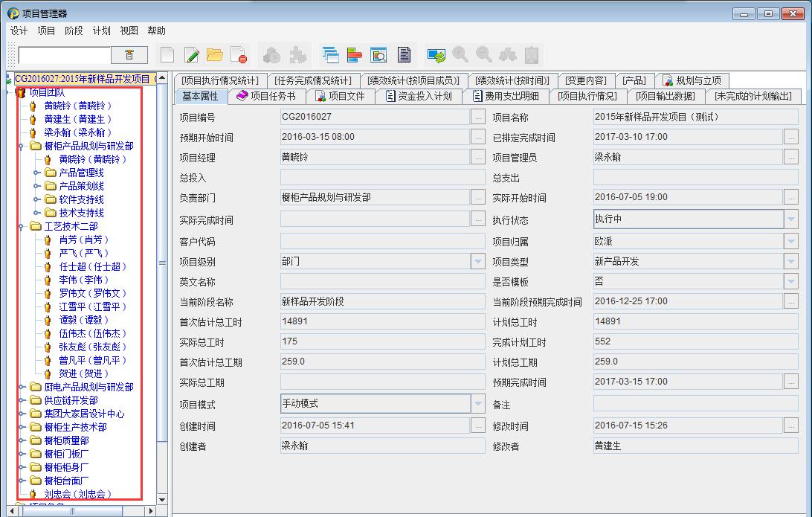Expand the 供应链开发部 folder
Screen dimensions: 812x517
pyautogui.click(x=22, y=400)
